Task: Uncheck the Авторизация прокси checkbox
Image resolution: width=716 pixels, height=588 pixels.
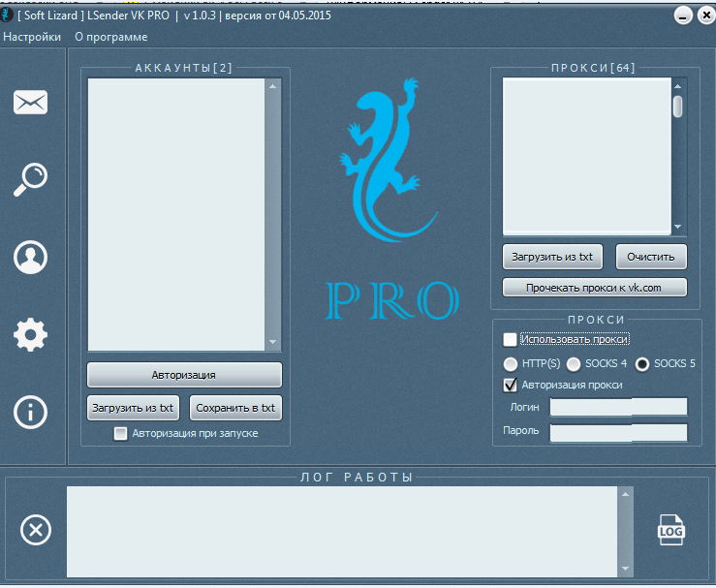Action: [x=510, y=386]
